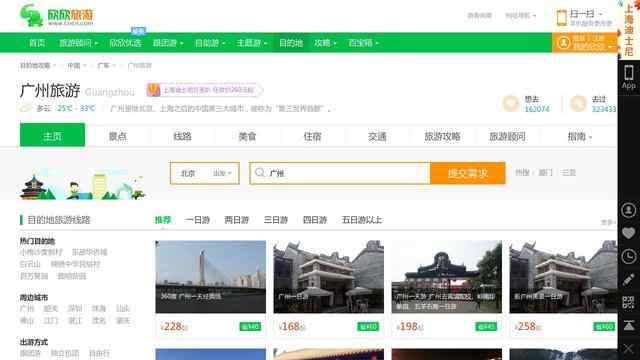
Task: Click the orange 提交需求 button
Action: [468, 173]
